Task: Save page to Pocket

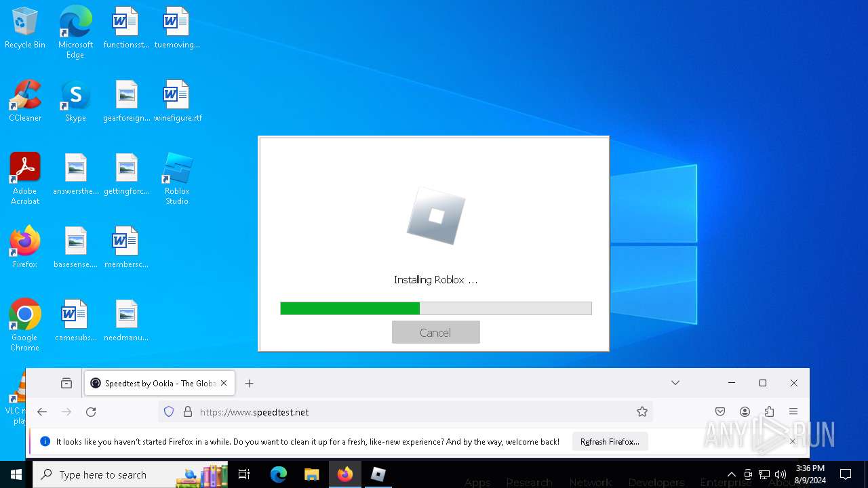Action: click(720, 411)
